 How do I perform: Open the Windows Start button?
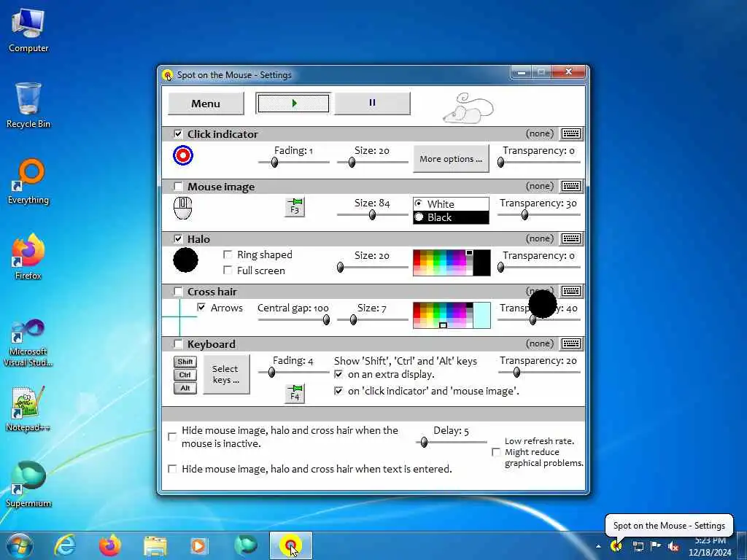click(x=20, y=545)
